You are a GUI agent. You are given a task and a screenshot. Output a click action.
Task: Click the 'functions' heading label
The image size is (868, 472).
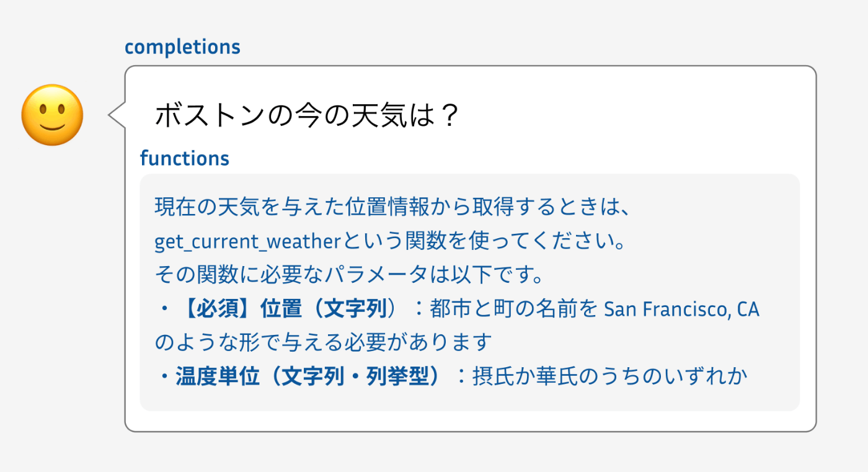pos(185,158)
